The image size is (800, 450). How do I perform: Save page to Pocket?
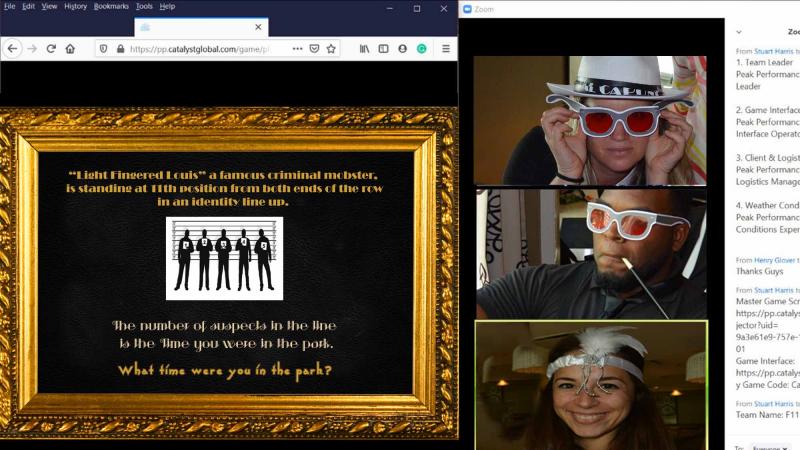point(314,48)
